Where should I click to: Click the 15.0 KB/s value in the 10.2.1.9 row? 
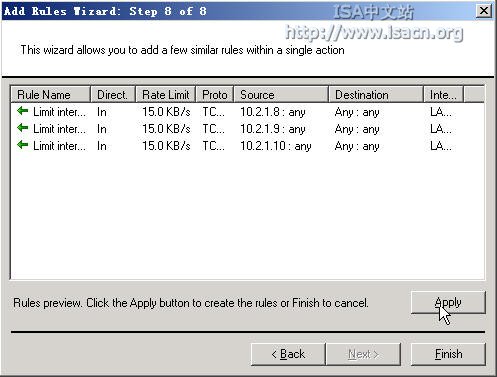[x=166, y=129]
